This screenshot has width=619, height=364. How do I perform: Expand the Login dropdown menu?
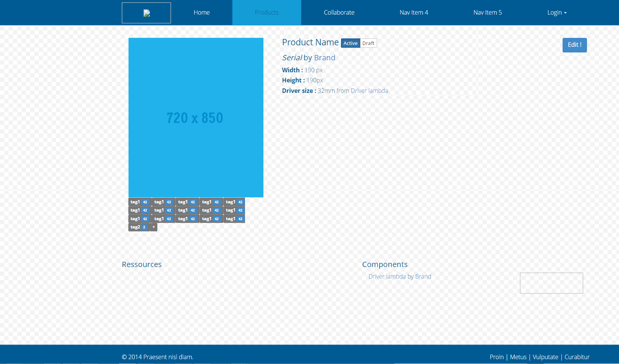coord(557,13)
